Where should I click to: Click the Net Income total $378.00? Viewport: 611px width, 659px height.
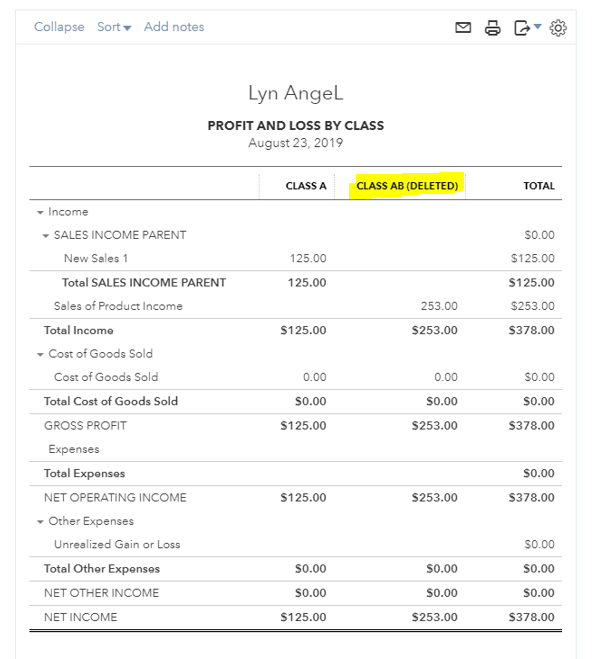(532, 617)
